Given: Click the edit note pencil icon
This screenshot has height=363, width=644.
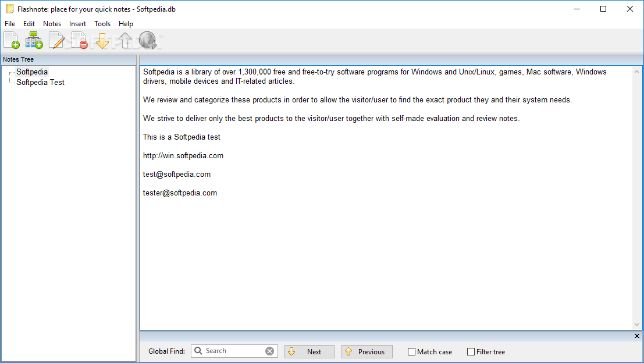Looking at the screenshot, I should coord(56,40).
